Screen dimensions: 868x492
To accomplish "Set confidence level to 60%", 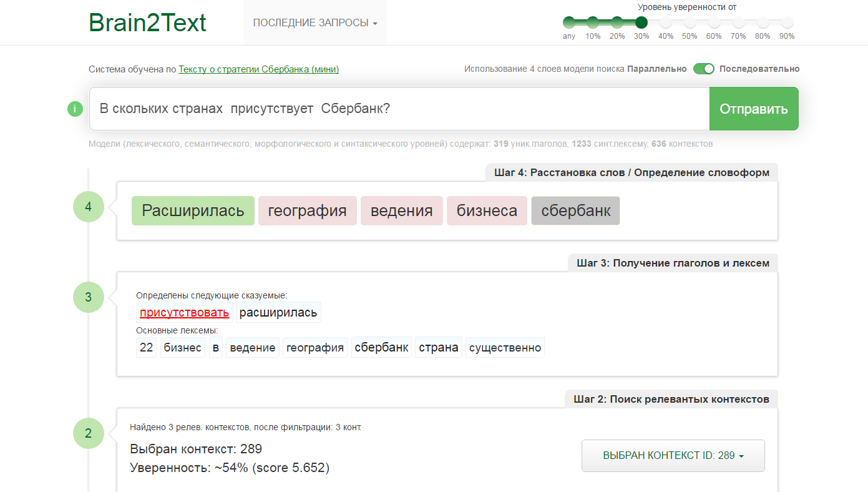I will point(714,23).
